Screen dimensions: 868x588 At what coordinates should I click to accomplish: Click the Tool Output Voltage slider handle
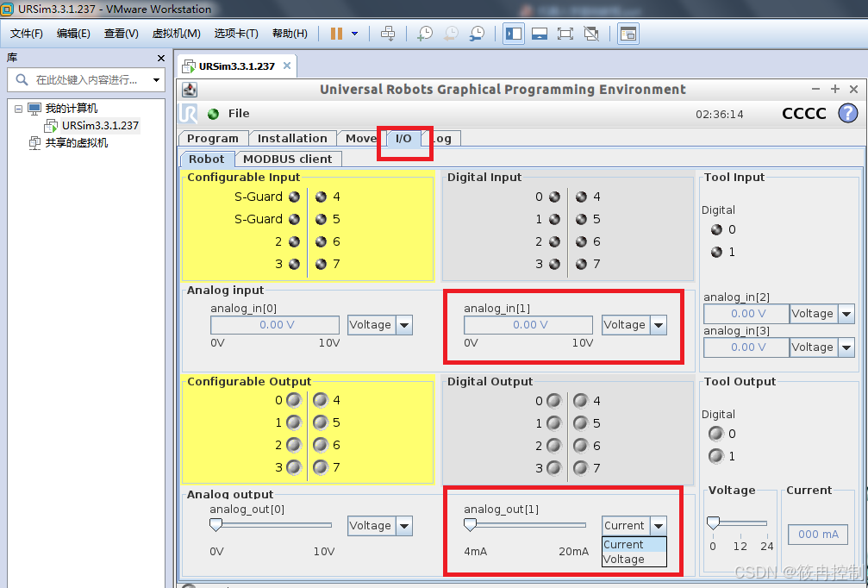coord(713,522)
